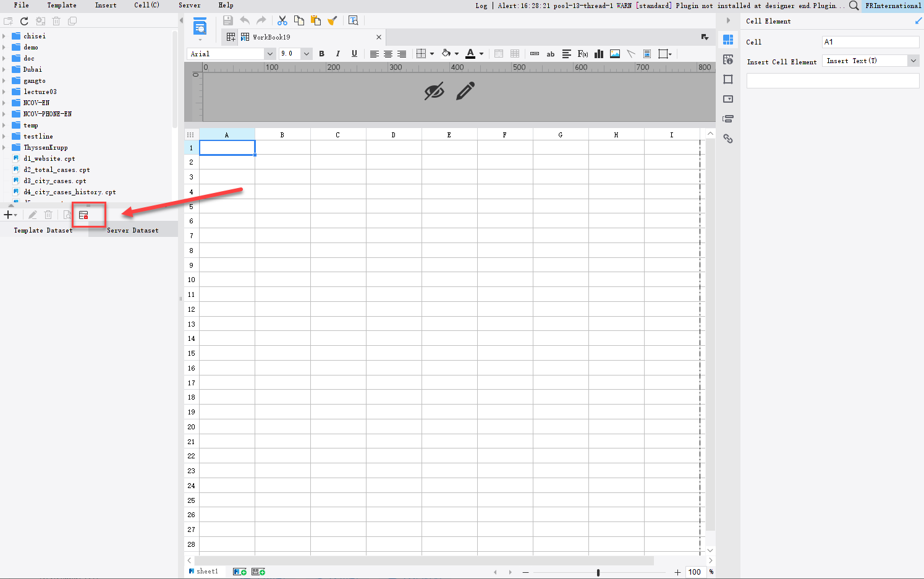Click the pencil edit icon above the grid

[465, 90]
